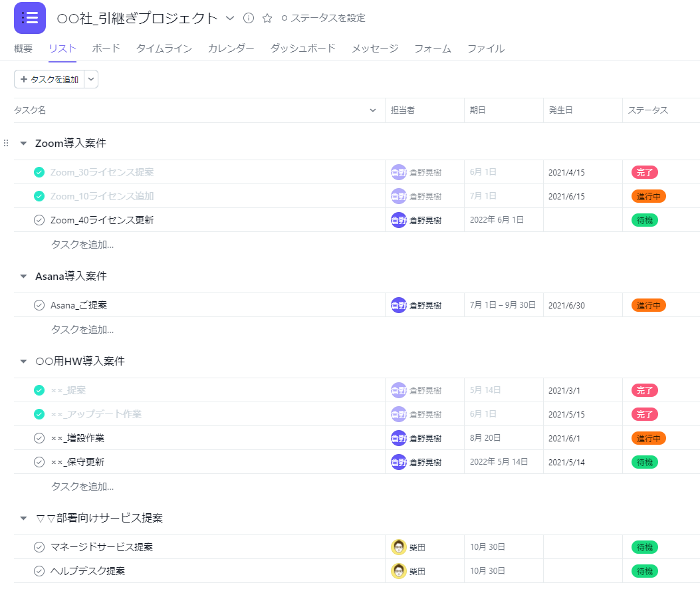Screen dimensions: 700x589
Task: Click 進行中 status tag on Zoom_10ライセンス追加
Action: pos(649,197)
